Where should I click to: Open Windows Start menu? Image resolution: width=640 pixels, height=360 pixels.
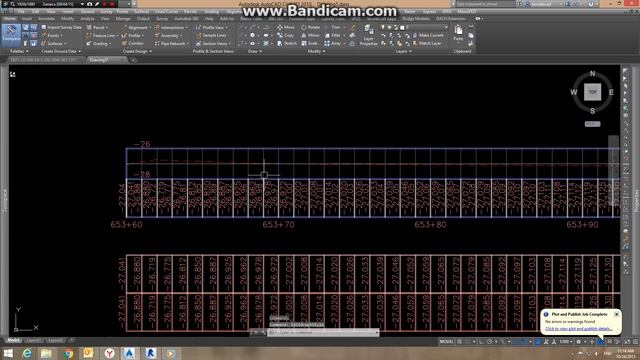point(8,353)
